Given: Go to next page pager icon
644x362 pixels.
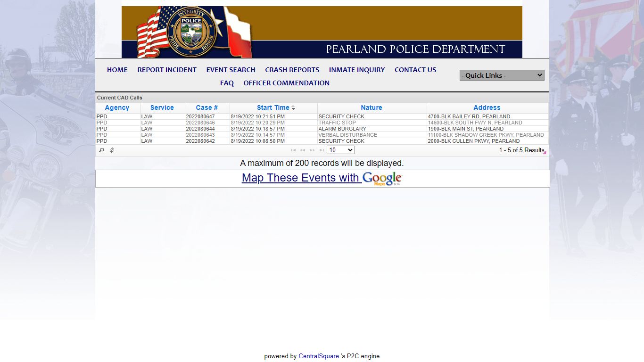Looking at the screenshot, I should [312, 150].
